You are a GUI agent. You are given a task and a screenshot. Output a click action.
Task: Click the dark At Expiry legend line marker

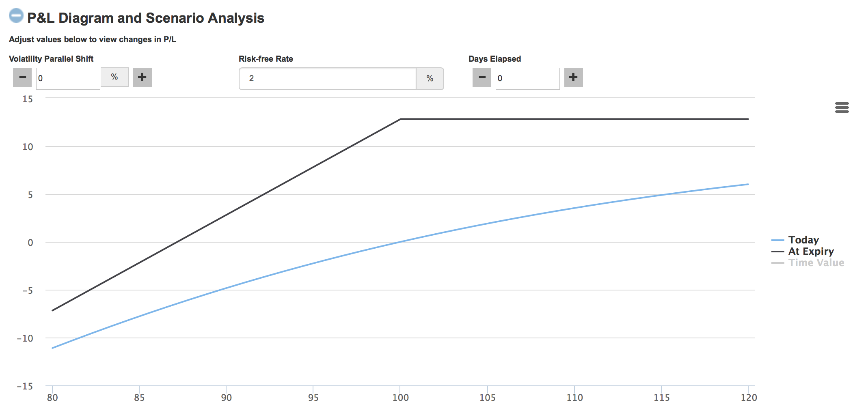[x=777, y=252]
